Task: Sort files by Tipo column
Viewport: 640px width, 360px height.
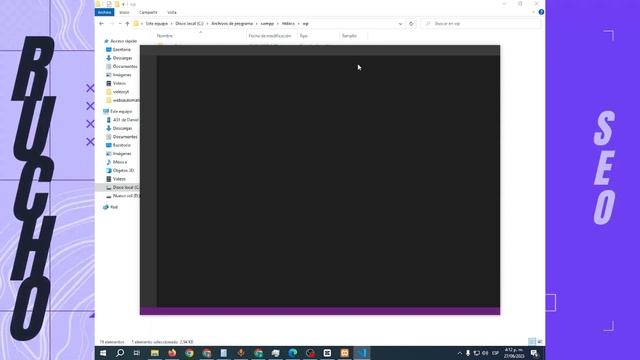Action: click(304, 36)
